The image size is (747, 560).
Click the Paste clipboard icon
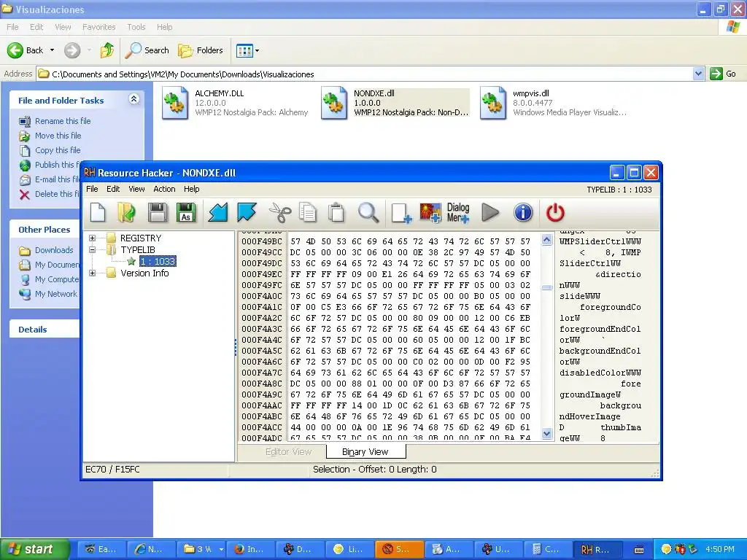(336, 212)
